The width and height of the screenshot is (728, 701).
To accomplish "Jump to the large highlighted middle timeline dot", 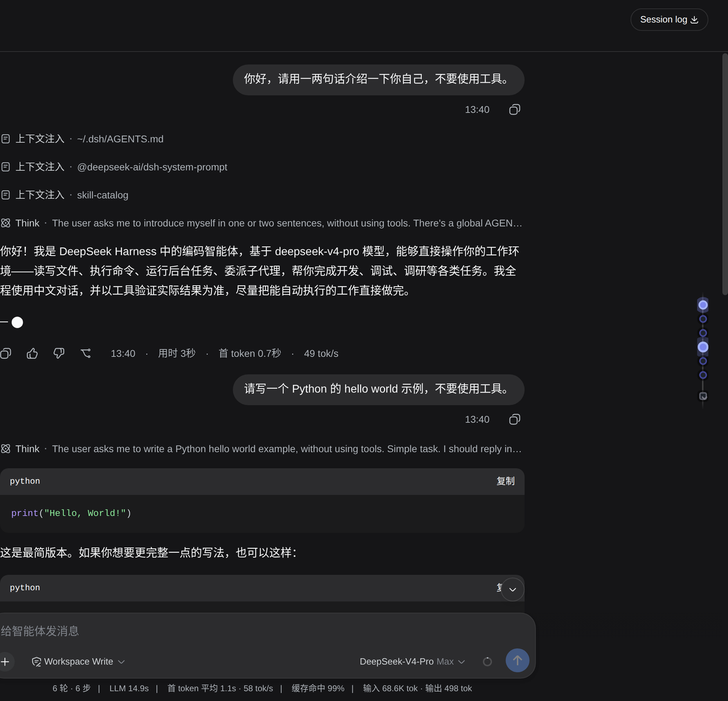I will coord(703,347).
